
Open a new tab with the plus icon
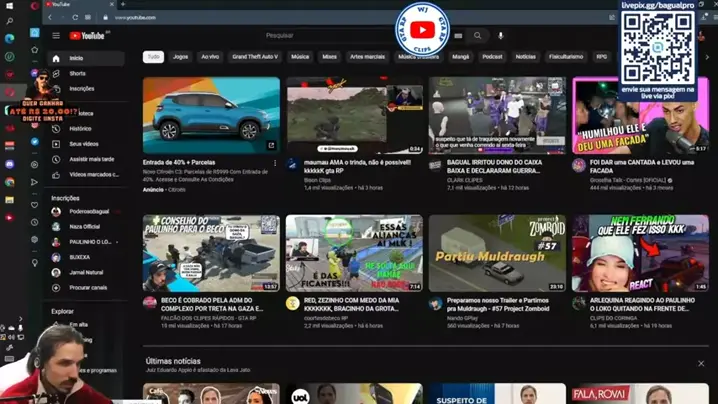123,4
